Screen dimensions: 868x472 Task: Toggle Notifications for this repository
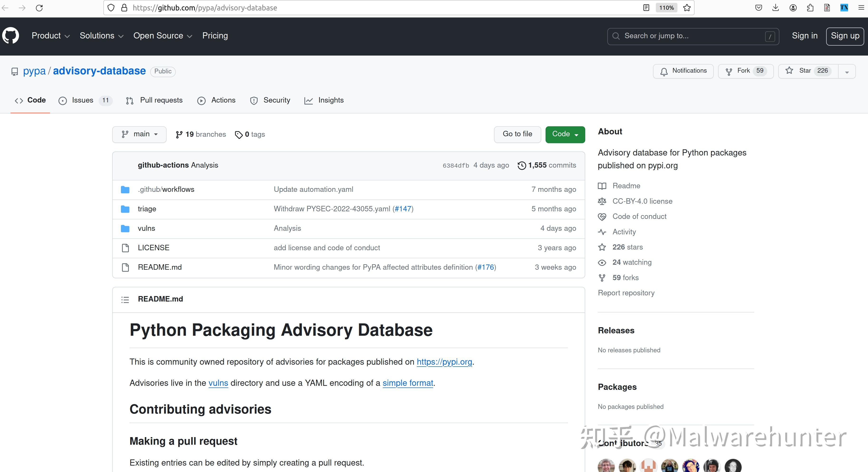tap(683, 71)
